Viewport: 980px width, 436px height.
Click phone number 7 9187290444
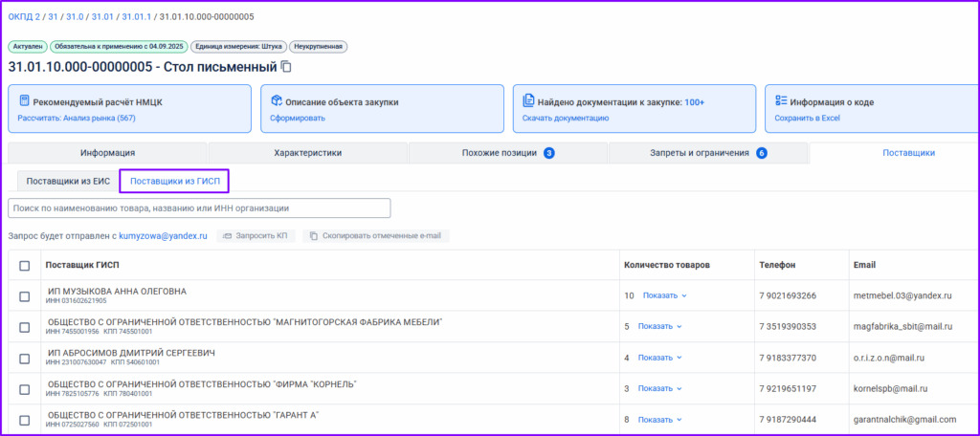pos(789,419)
